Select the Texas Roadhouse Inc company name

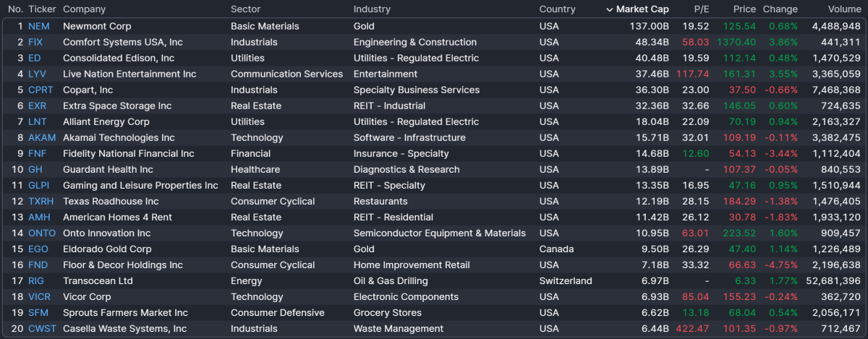coord(111,201)
